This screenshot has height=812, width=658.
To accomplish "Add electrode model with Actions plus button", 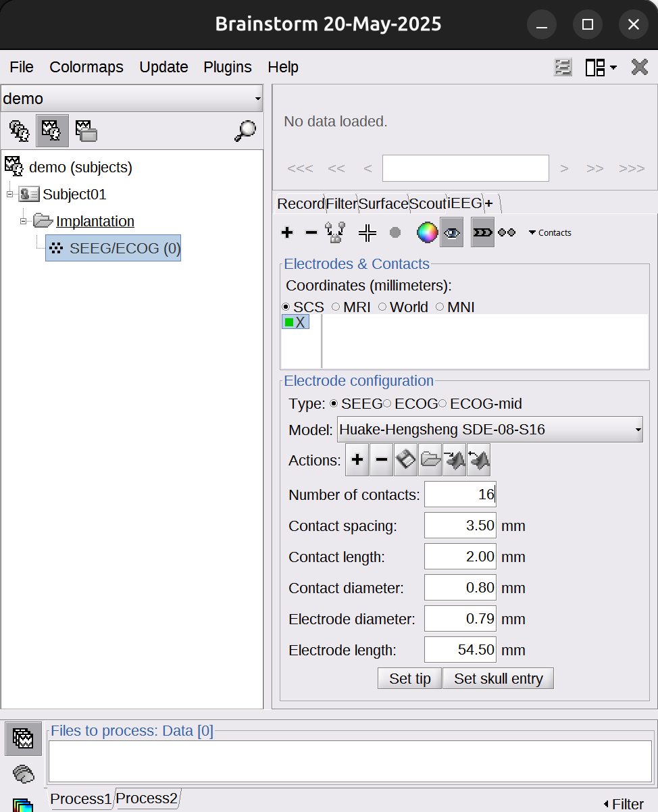I will tap(357, 460).
